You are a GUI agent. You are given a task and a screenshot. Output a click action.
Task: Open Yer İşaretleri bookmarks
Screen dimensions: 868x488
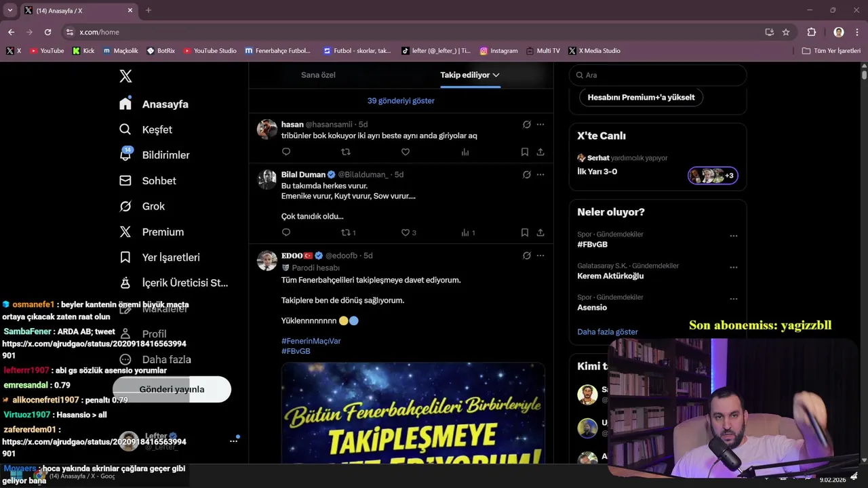pos(159,258)
